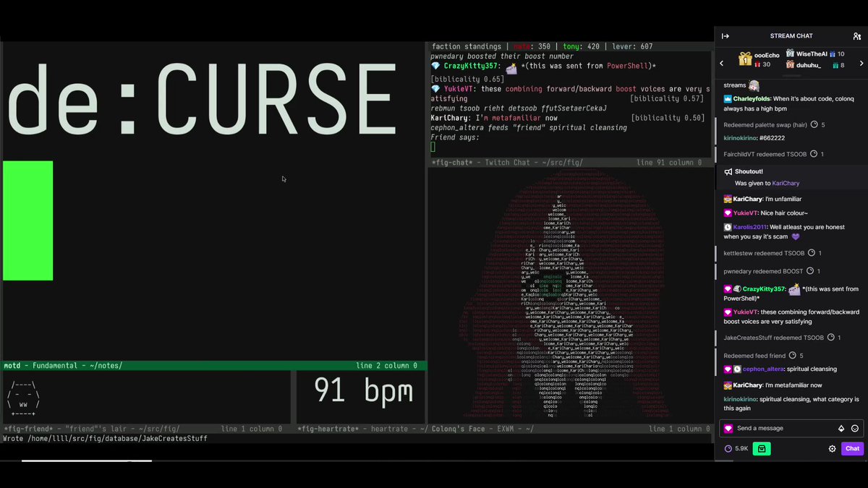
Task: Open the KariChary shoutout link
Action: coord(786,184)
